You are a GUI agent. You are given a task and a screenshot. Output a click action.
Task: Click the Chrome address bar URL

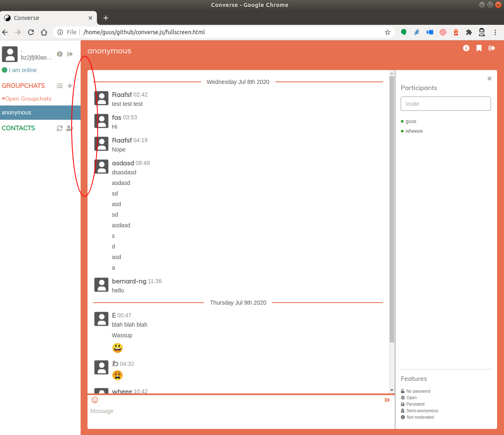144,32
